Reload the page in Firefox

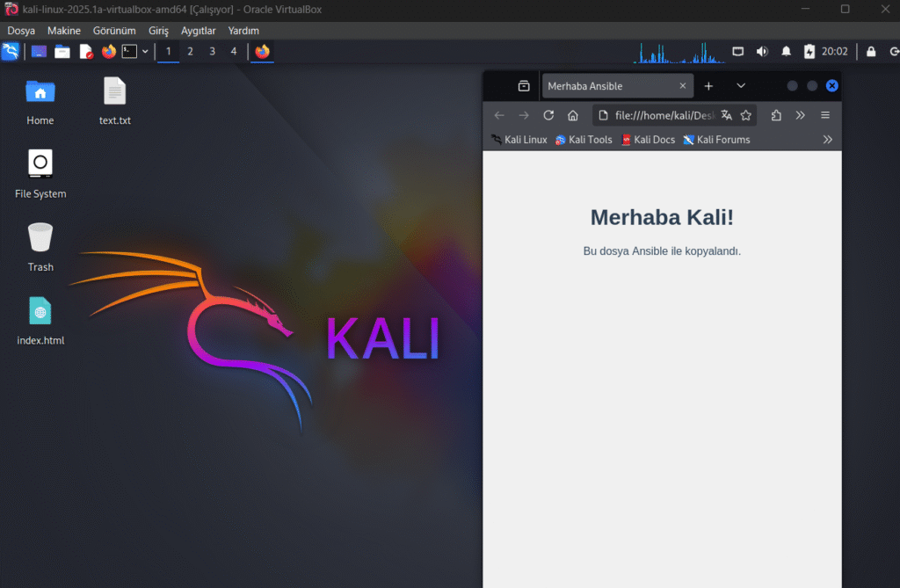tap(548, 115)
